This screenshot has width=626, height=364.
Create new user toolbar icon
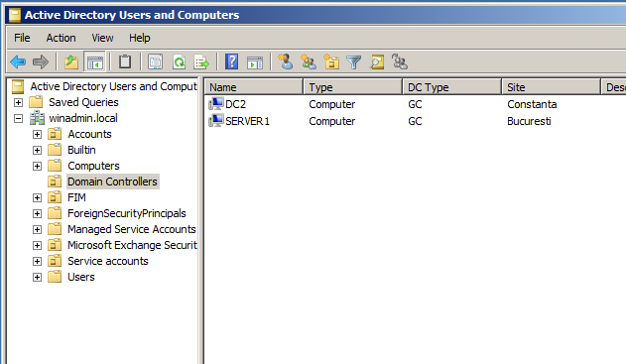[286, 61]
